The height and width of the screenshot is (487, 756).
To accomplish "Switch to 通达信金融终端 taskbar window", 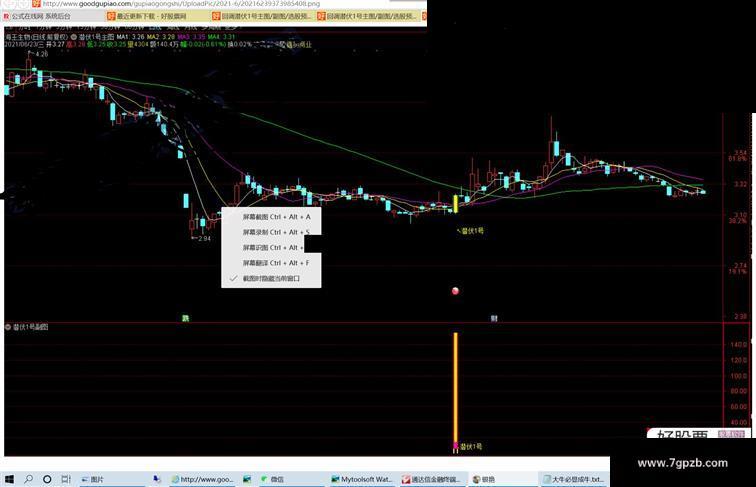I will point(431,479).
